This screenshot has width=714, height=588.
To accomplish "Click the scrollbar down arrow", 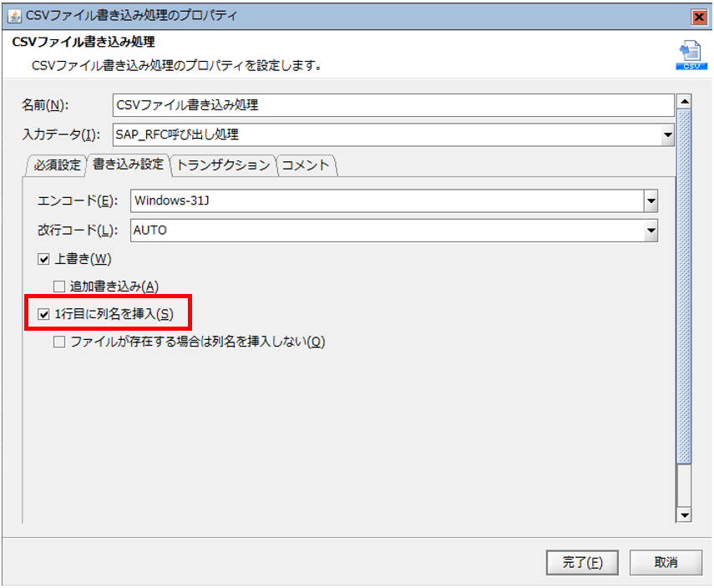I will click(x=684, y=515).
